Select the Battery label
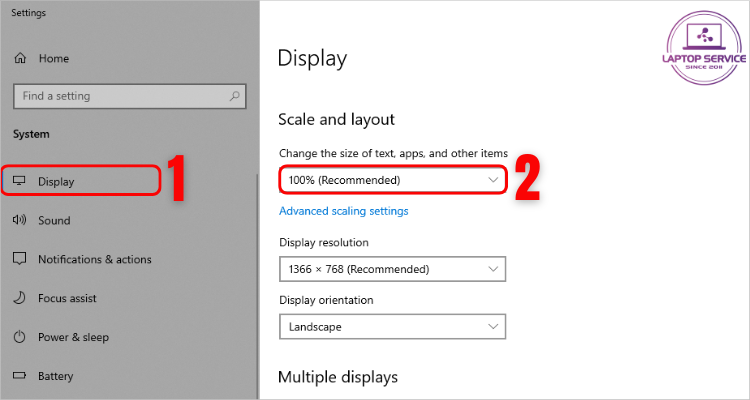The height and width of the screenshot is (400, 750). (x=55, y=376)
